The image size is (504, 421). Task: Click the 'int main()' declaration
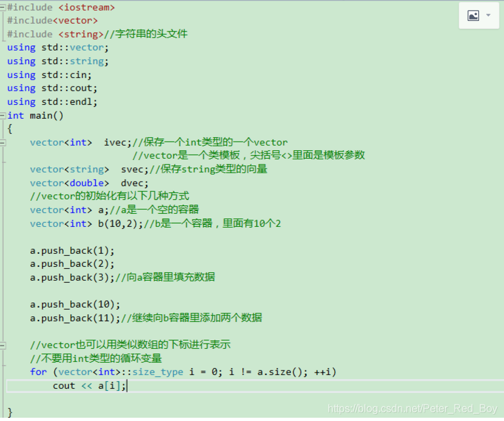[35, 115]
